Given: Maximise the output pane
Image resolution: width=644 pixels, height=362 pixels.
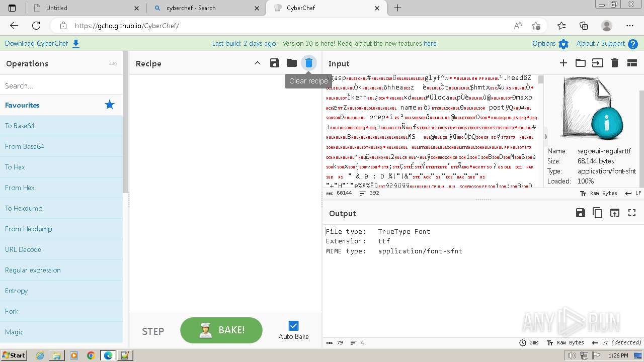Looking at the screenshot, I should coord(632,213).
